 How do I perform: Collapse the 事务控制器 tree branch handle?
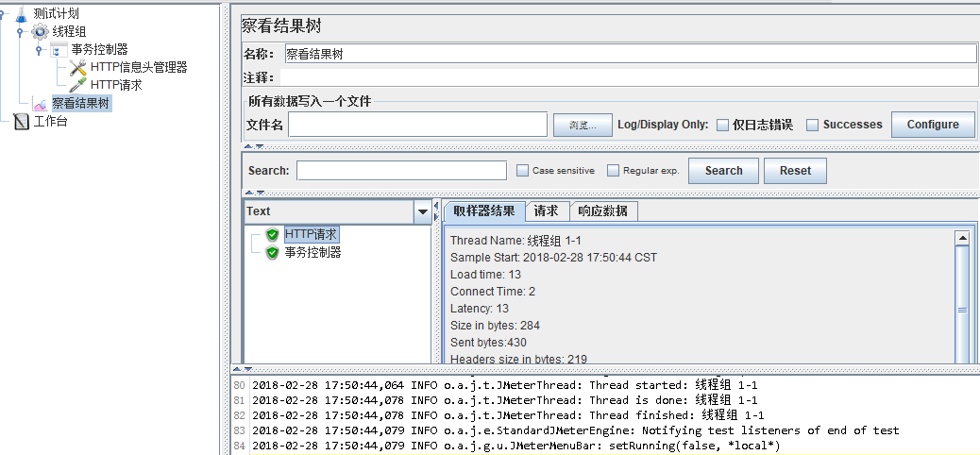click(x=39, y=49)
